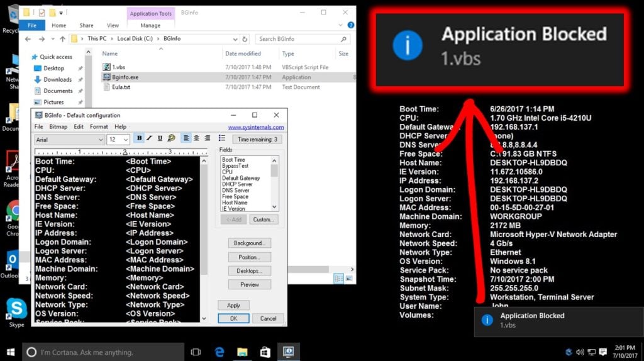This screenshot has height=361, width=644.
Task: Open BGInfo Format menu
Action: click(99, 127)
